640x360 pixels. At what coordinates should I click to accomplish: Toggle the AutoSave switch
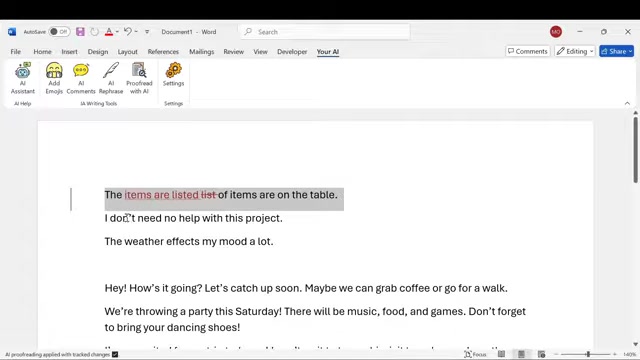click(x=59, y=32)
